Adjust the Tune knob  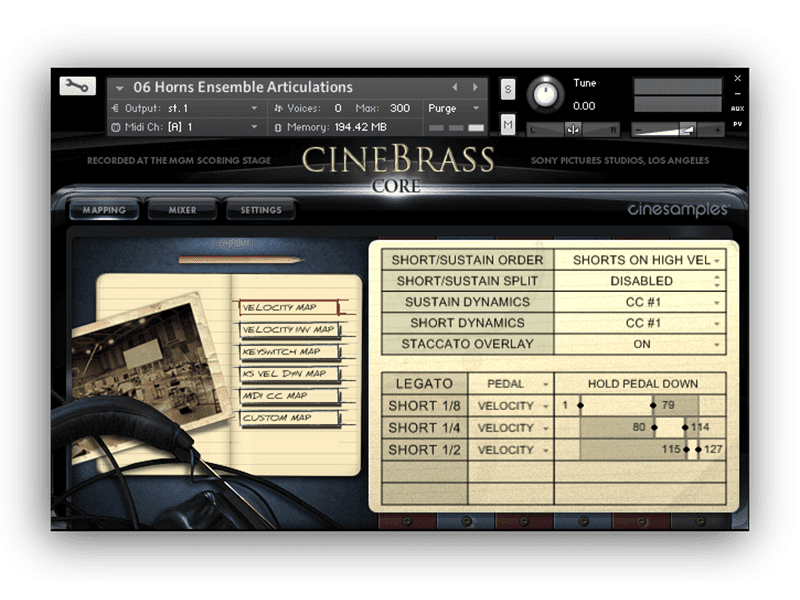tap(545, 94)
